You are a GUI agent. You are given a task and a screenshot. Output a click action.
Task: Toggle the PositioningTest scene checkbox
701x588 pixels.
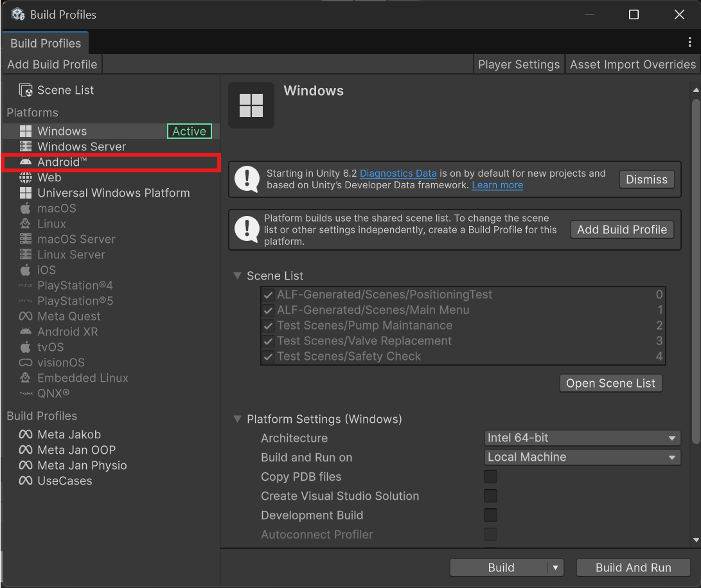[x=268, y=295]
